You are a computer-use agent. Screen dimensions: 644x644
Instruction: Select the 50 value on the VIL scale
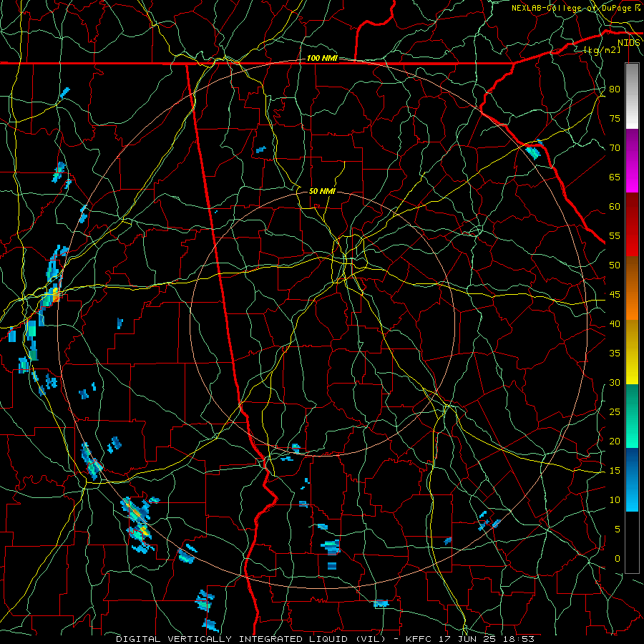click(615, 265)
